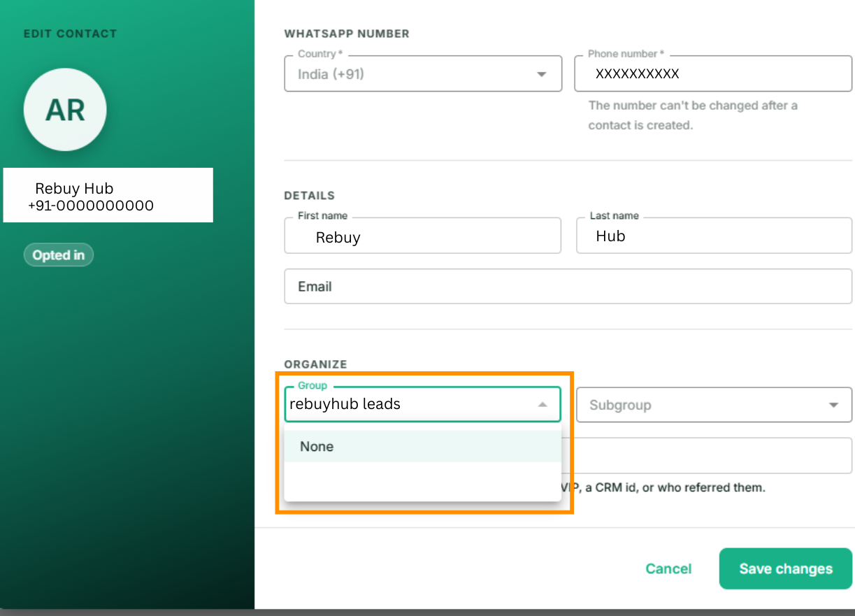The height and width of the screenshot is (616, 855).
Task: Click the Email input field
Action: point(568,286)
